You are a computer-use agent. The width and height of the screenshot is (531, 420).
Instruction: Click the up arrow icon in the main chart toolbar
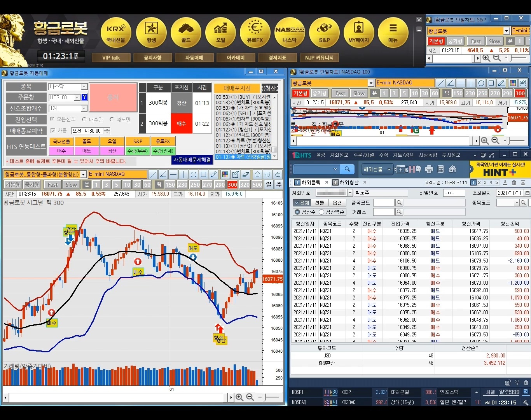(x=257, y=174)
